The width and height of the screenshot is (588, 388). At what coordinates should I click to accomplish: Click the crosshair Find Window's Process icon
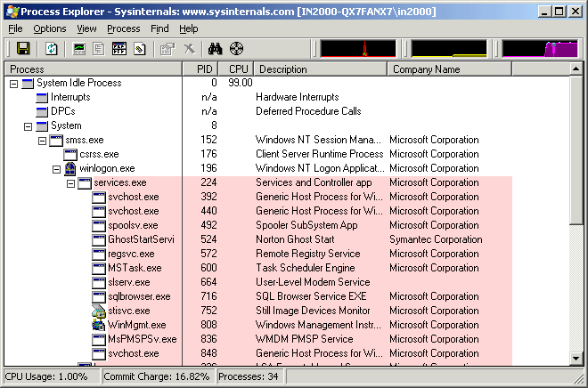tap(236, 49)
